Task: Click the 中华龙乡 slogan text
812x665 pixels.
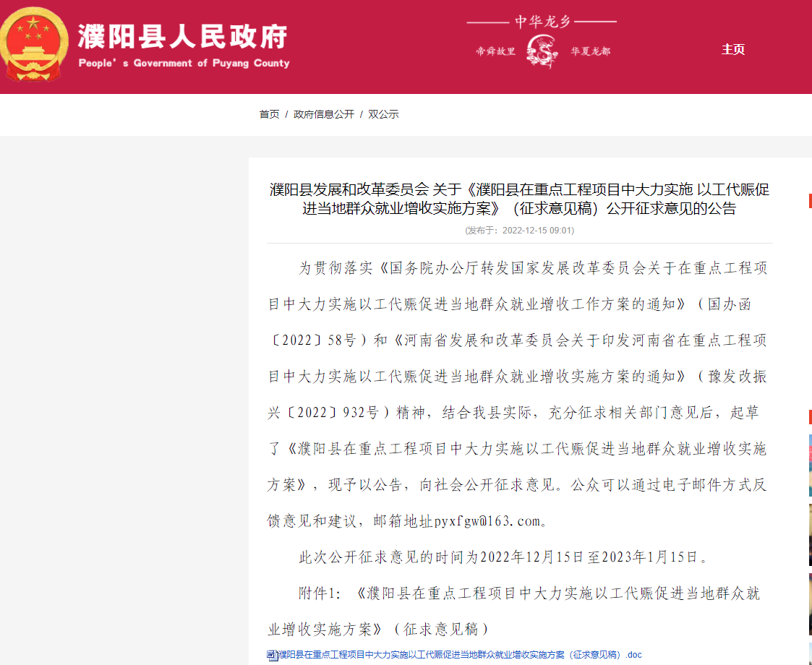Action: point(542,22)
